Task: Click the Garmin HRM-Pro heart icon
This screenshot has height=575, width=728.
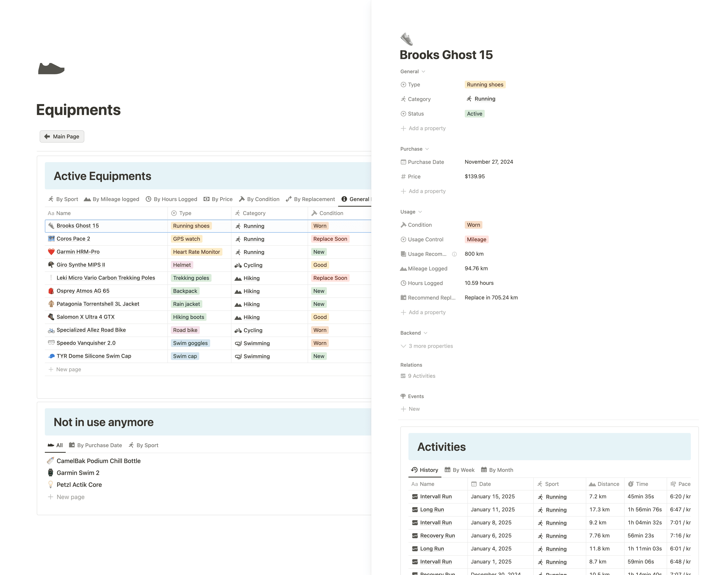Action: (51, 252)
